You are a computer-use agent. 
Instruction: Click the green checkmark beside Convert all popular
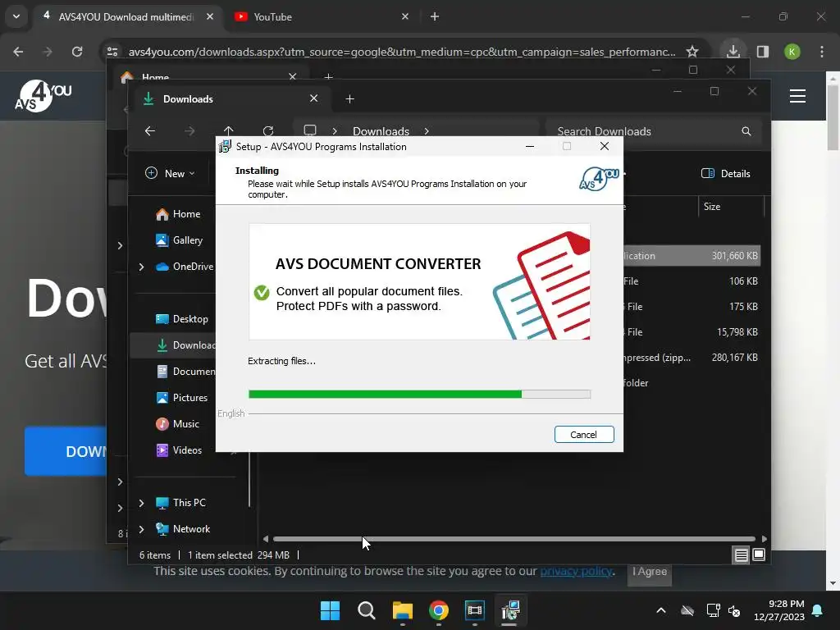click(262, 293)
